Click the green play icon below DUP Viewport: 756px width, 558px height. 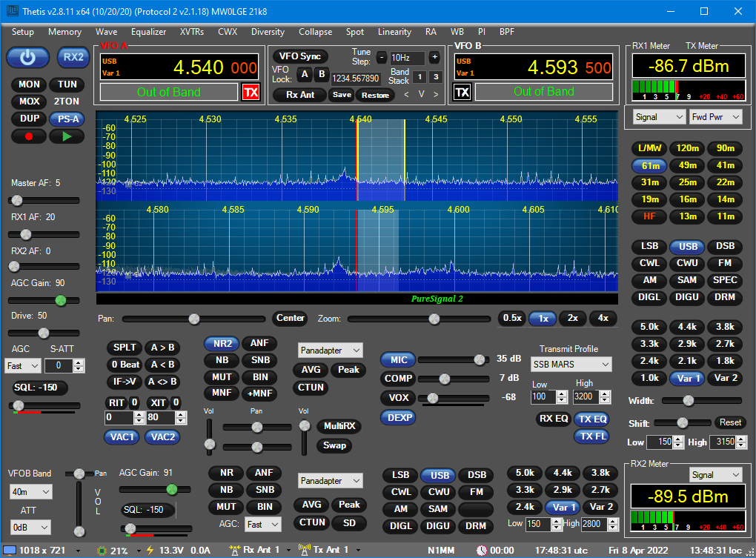[68, 136]
